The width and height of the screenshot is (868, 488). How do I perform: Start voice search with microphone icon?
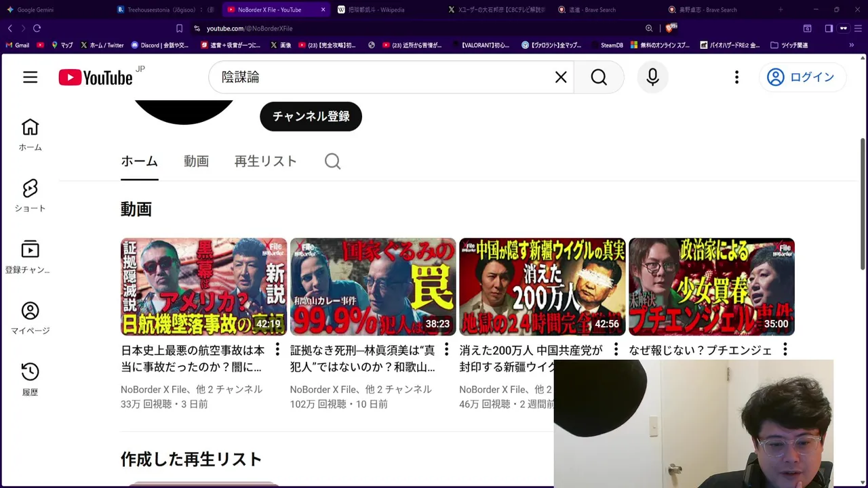click(x=652, y=77)
